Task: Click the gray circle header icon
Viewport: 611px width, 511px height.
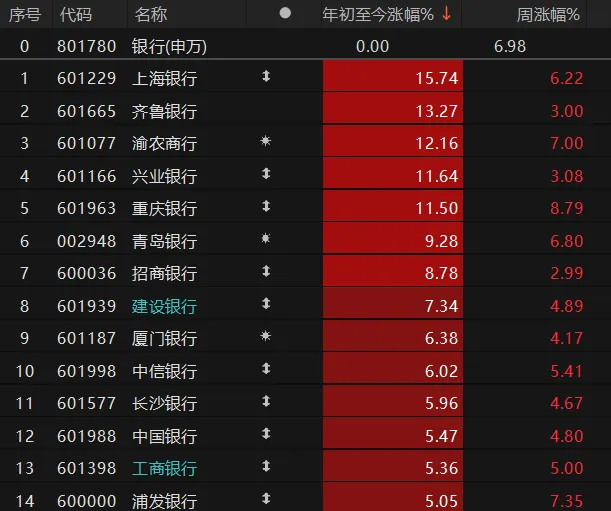Action: [285, 13]
